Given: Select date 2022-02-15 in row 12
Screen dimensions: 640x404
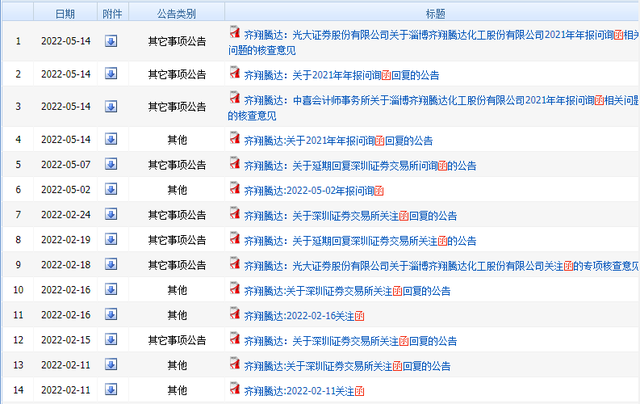Looking at the screenshot, I should tap(66, 340).
